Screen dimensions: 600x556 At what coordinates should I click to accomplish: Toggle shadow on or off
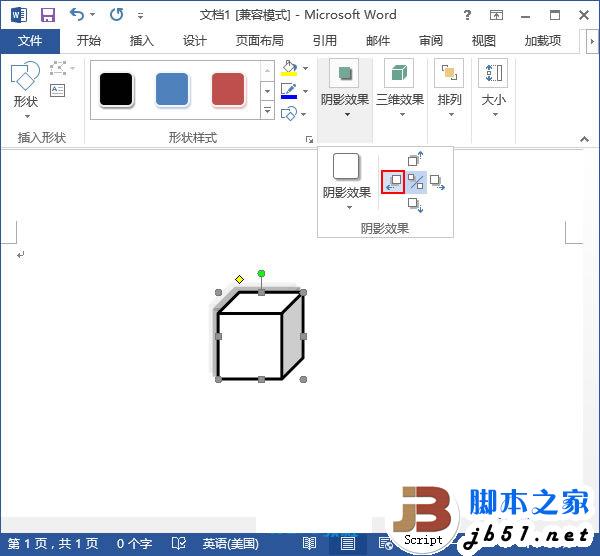click(416, 182)
